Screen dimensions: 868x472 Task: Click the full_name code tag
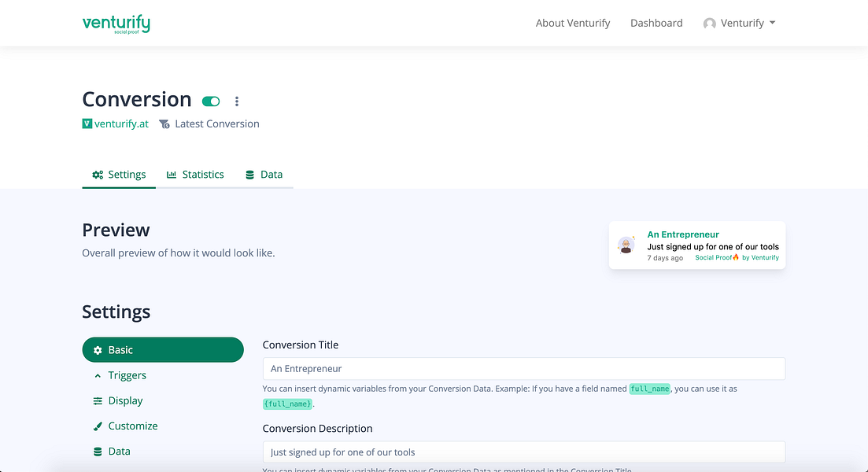(x=649, y=389)
